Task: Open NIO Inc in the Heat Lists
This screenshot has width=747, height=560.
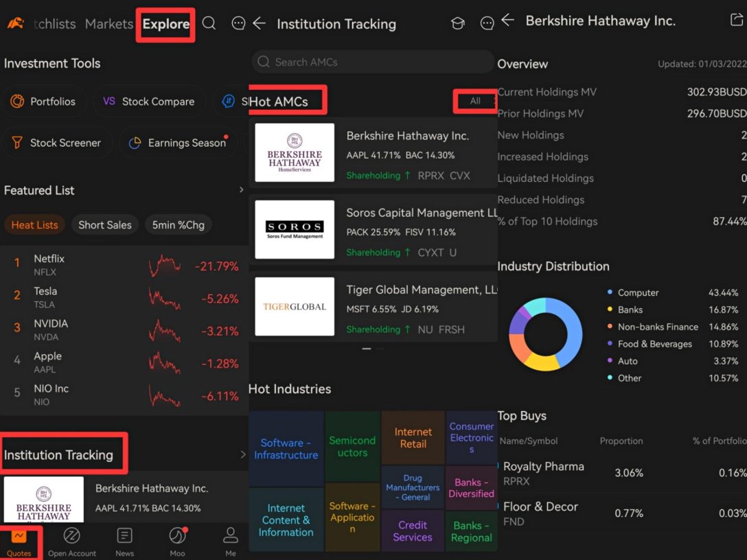Action: pyautogui.click(x=124, y=395)
